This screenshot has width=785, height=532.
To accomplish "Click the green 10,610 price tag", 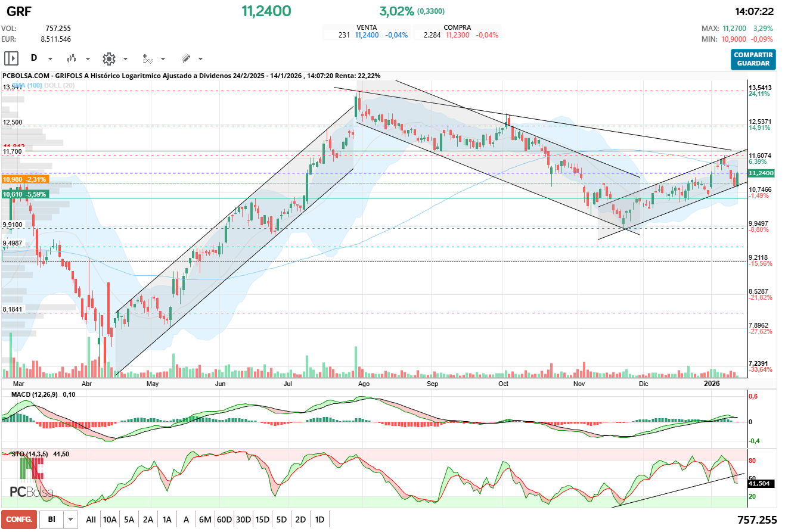I will coord(25,194).
